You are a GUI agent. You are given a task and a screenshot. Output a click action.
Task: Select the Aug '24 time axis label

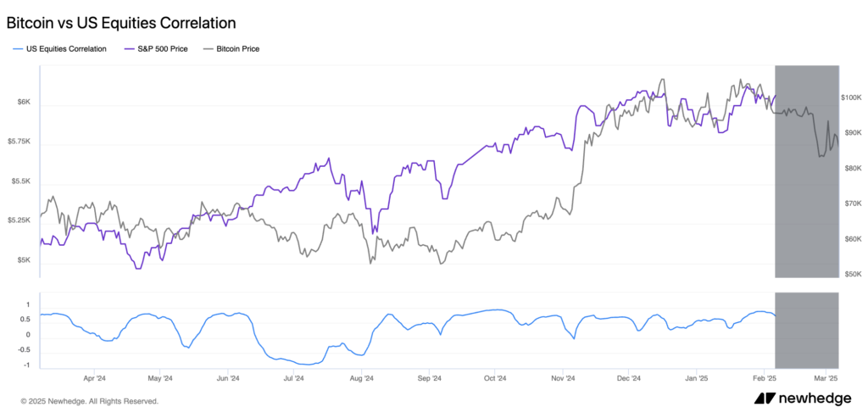(362, 378)
